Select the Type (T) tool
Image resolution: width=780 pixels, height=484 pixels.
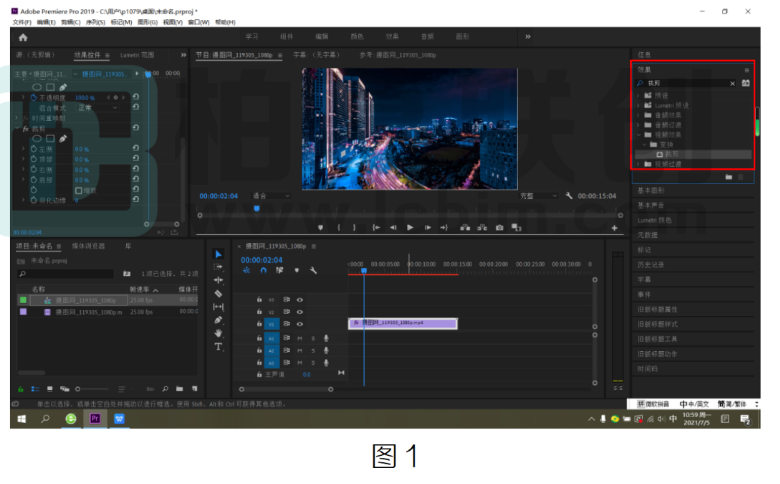(x=218, y=347)
